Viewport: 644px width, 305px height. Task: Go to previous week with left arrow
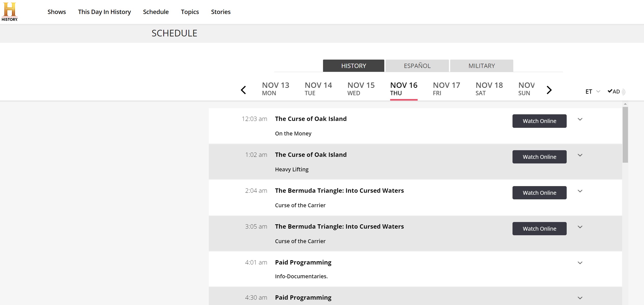(x=243, y=90)
